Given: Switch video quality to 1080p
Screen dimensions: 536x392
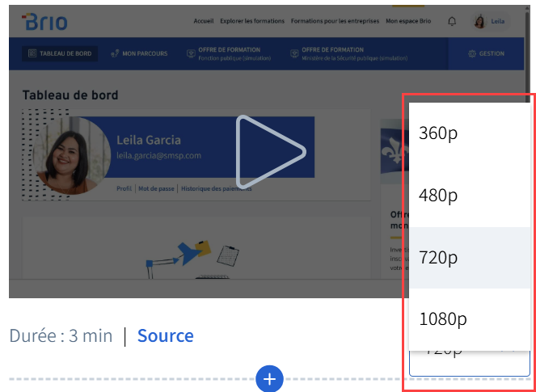Looking at the screenshot, I should [x=469, y=319].
